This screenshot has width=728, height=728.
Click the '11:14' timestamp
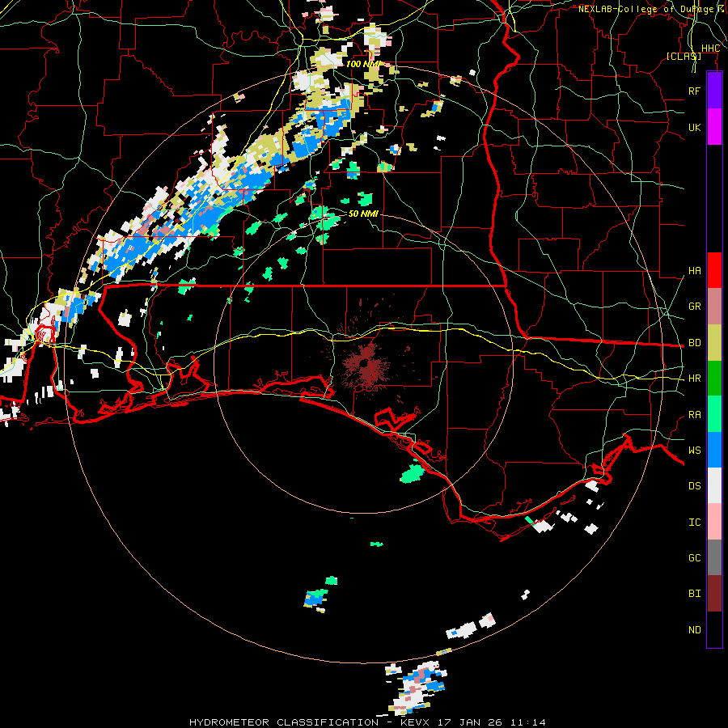coord(527,722)
